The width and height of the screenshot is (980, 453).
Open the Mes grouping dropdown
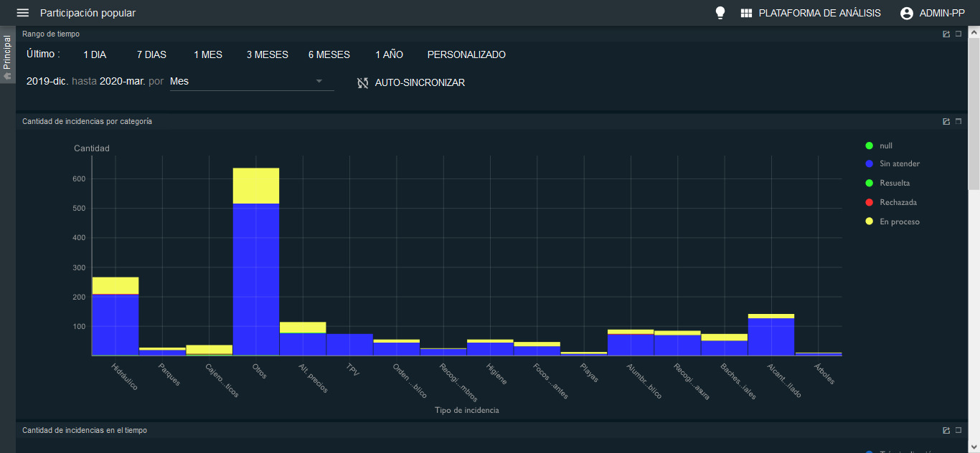pos(252,81)
